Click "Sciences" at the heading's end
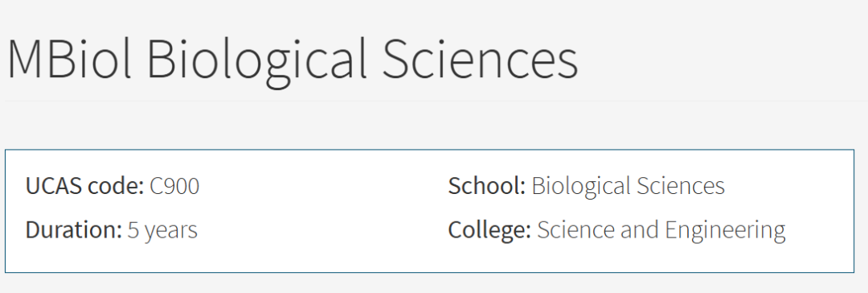 click(x=481, y=58)
